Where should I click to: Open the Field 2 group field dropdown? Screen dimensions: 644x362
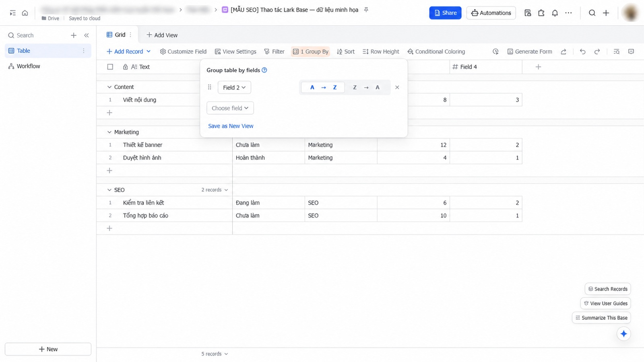234,87
